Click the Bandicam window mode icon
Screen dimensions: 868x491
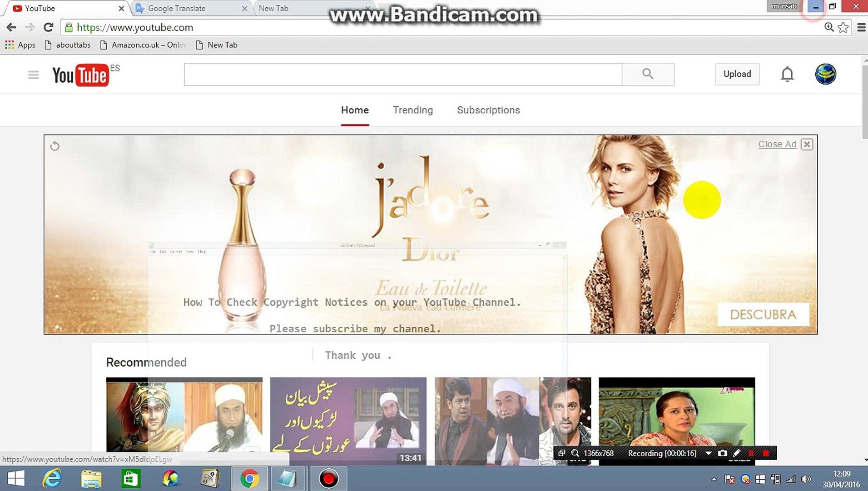tap(561, 453)
